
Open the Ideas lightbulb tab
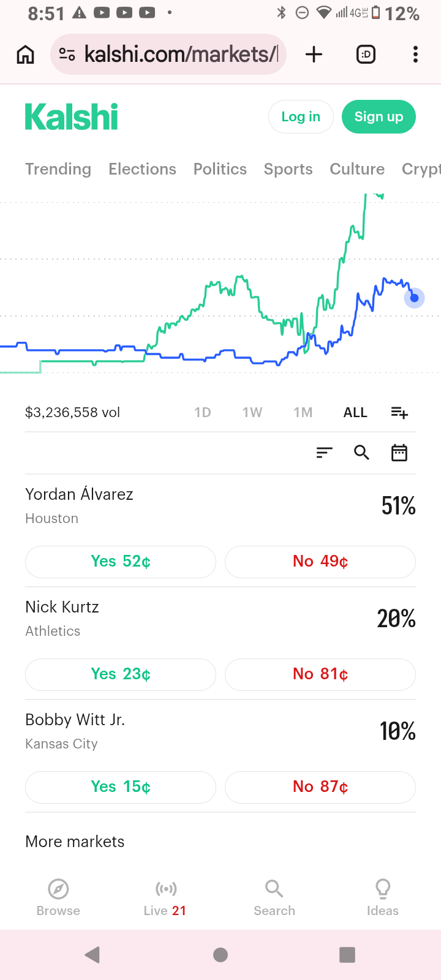click(x=383, y=898)
